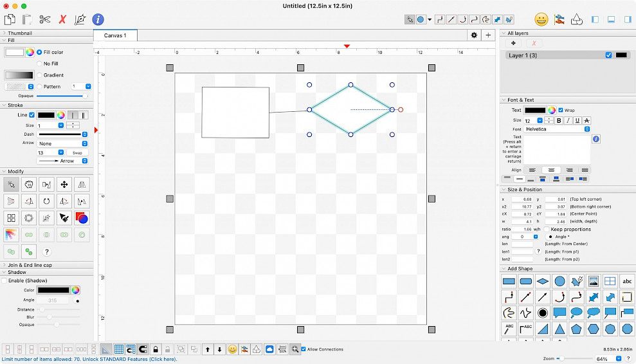Image resolution: width=636 pixels, height=364 pixels.
Task: Click the stroke Line black color swatch
Action: point(46,115)
